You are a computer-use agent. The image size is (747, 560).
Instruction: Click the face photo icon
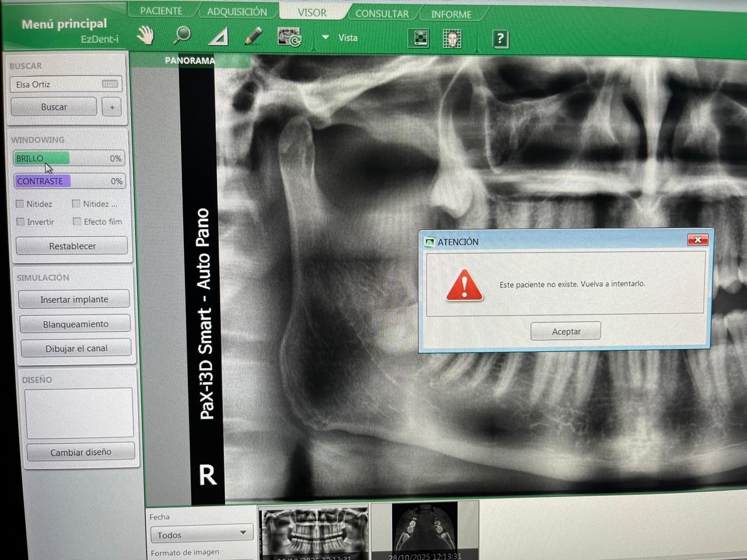[452, 39]
